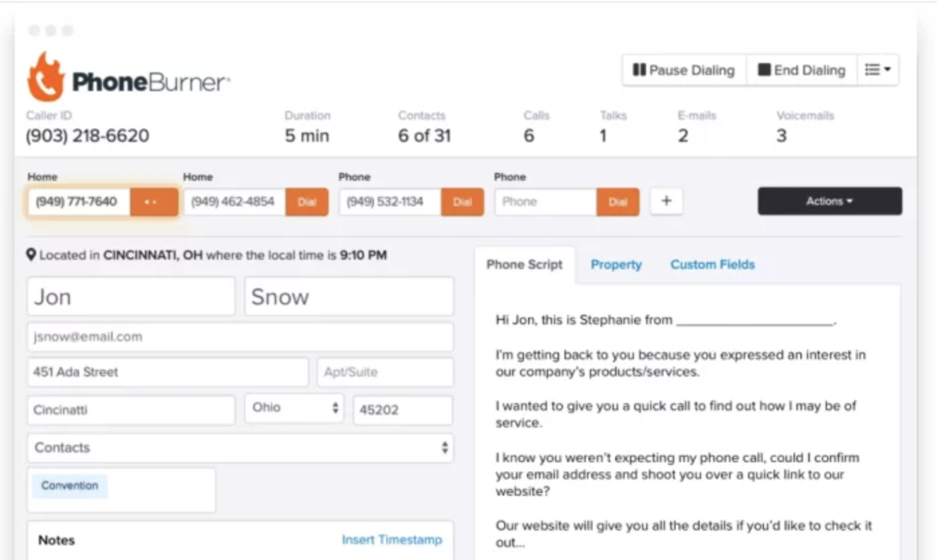Dial the Phone number (949) 532-1134

click(x=462, y=202)
